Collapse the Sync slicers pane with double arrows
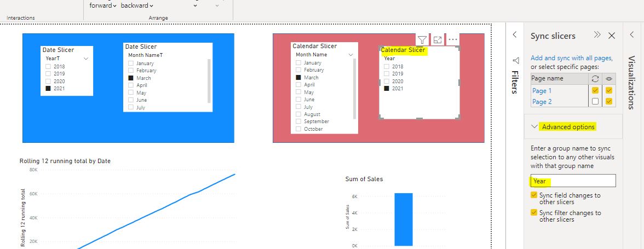The height and width of the screenshot is (249, 644). (597, 35)
